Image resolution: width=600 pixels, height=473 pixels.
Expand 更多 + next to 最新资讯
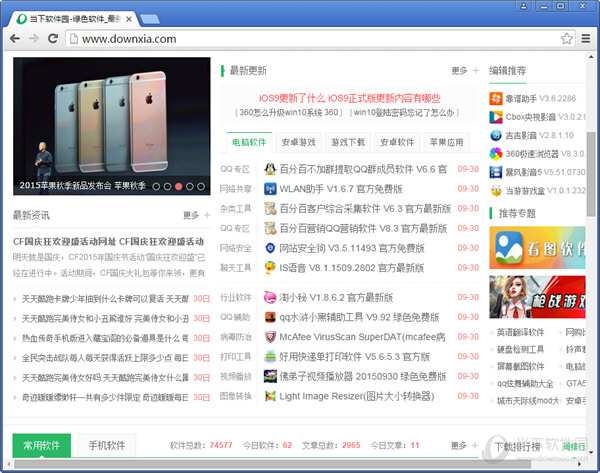[x=197, y=215]
